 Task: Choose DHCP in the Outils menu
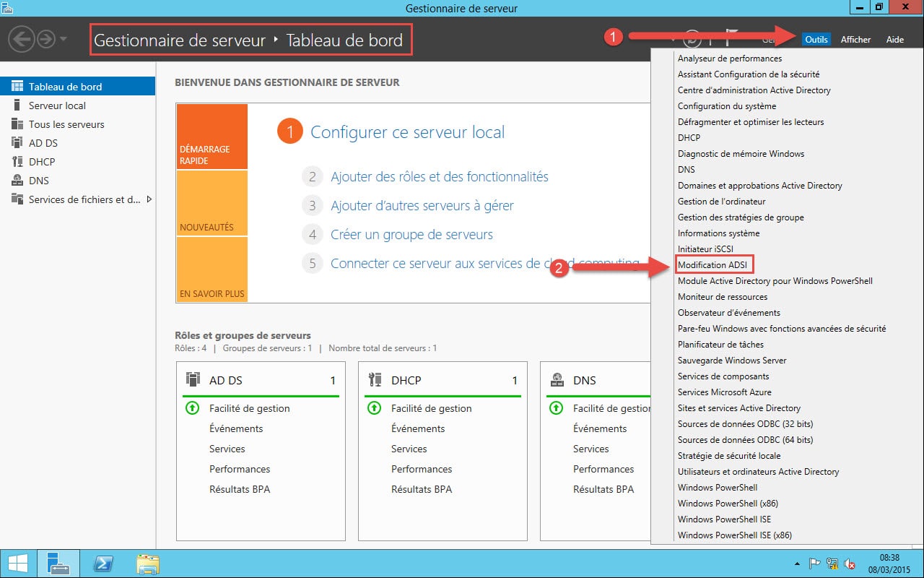click(689, 138)
